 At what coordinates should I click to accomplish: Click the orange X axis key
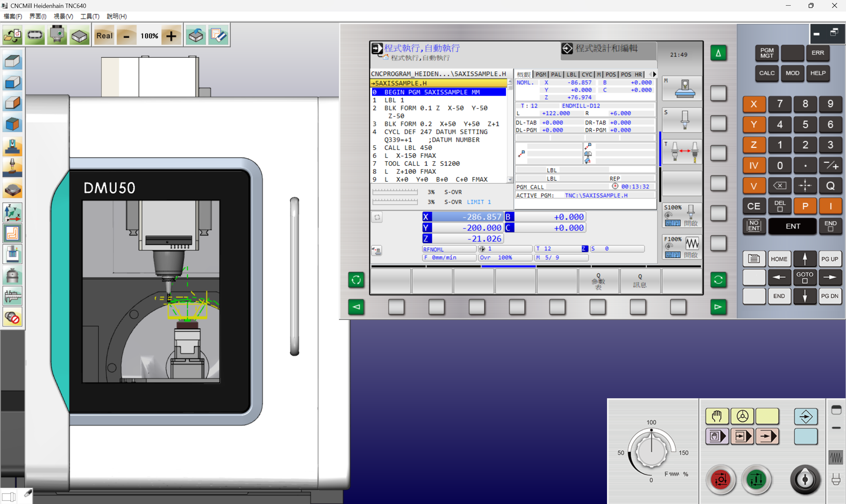click(754, 104)
